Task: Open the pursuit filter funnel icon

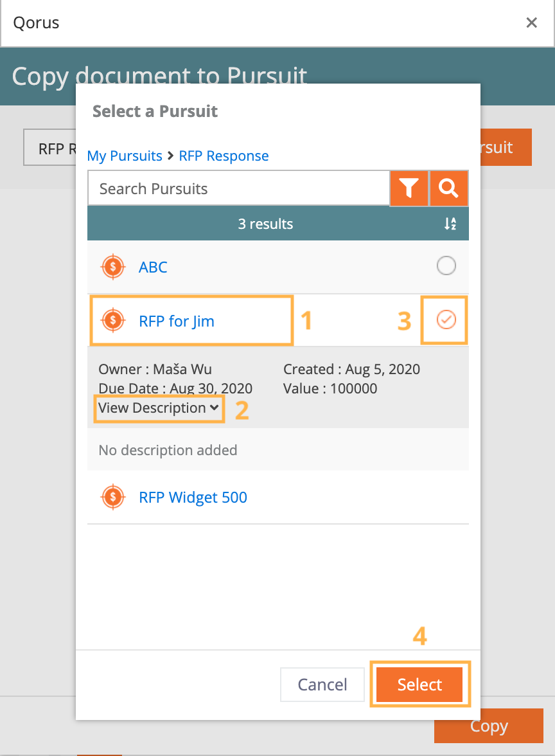Action: (x=409, y=188)
